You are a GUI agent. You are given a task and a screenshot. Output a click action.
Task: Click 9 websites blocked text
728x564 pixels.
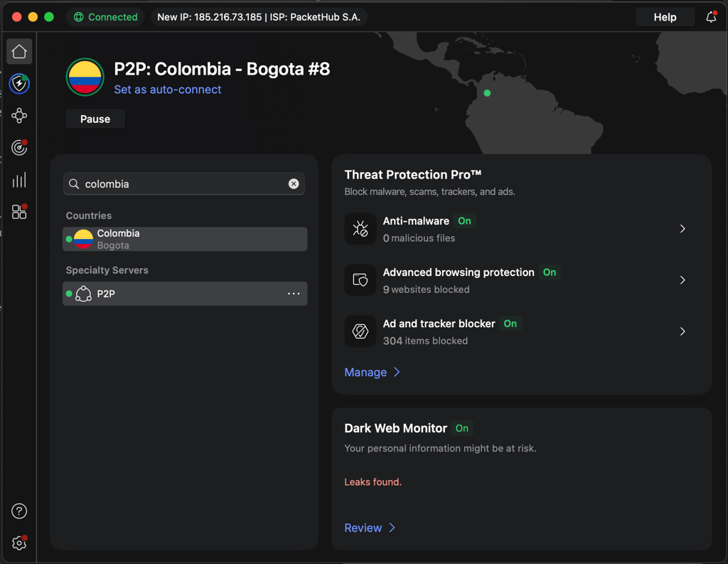coord(427,289)
